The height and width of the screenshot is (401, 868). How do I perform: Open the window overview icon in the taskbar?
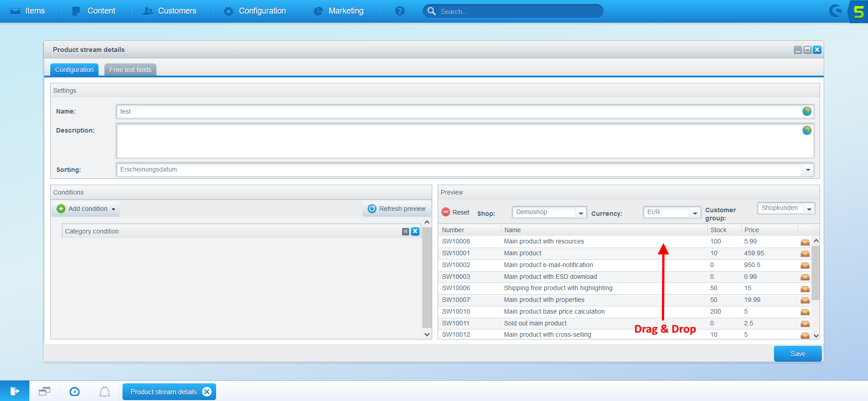(44, 391)
